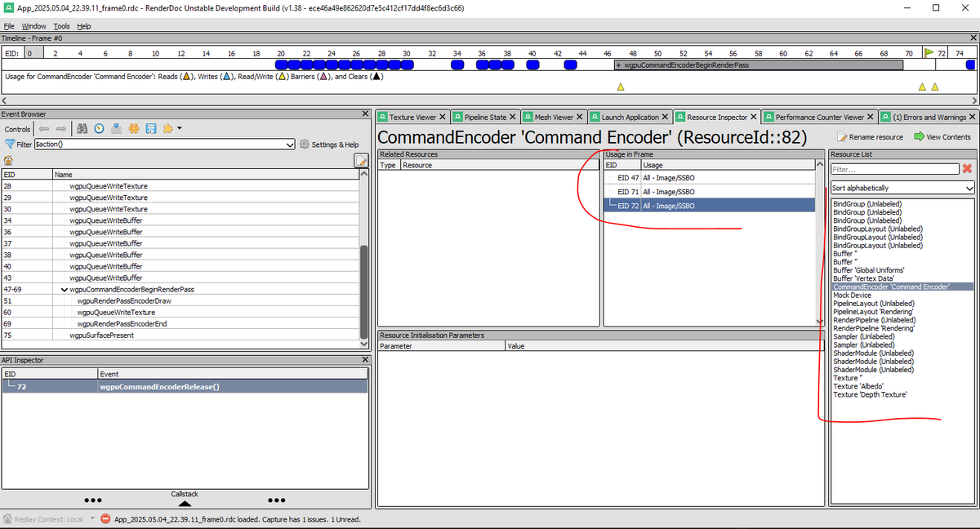Select Buffer 'Global Uniforms' in Resource List
The height and width of the screenshot is (529, 980).
(x=868, y=270)
